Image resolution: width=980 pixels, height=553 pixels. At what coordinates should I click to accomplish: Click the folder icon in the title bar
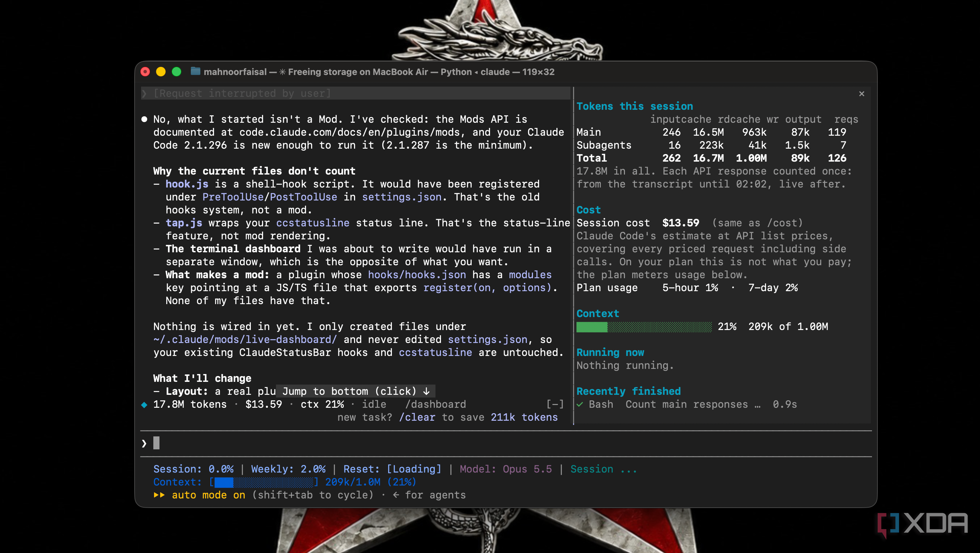pos(195,72)
